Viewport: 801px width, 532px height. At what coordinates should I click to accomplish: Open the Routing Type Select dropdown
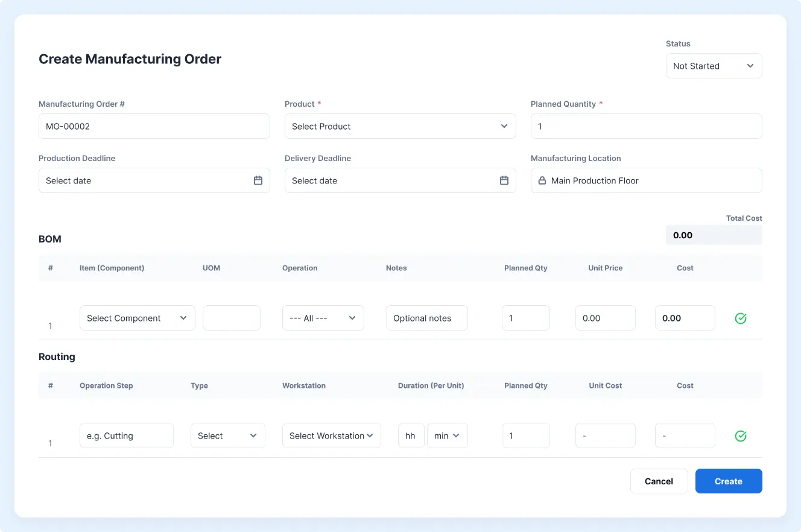(x=228, y=435)
